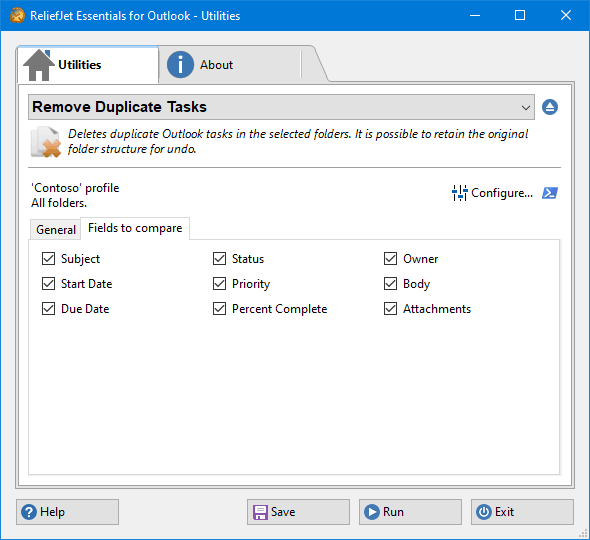Click the PowerShell command-line icon
Screen dimensions: 590x540
(550, 193)
